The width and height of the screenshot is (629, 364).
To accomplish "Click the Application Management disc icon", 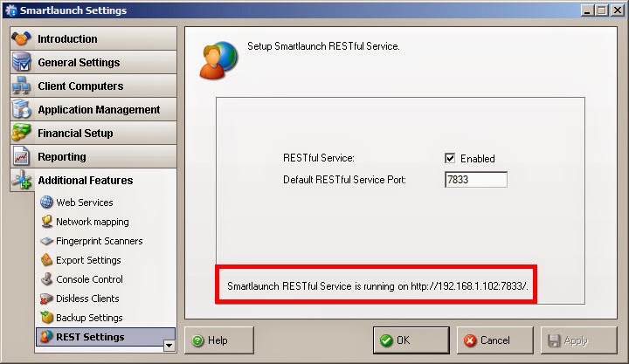I will (21, 109).
